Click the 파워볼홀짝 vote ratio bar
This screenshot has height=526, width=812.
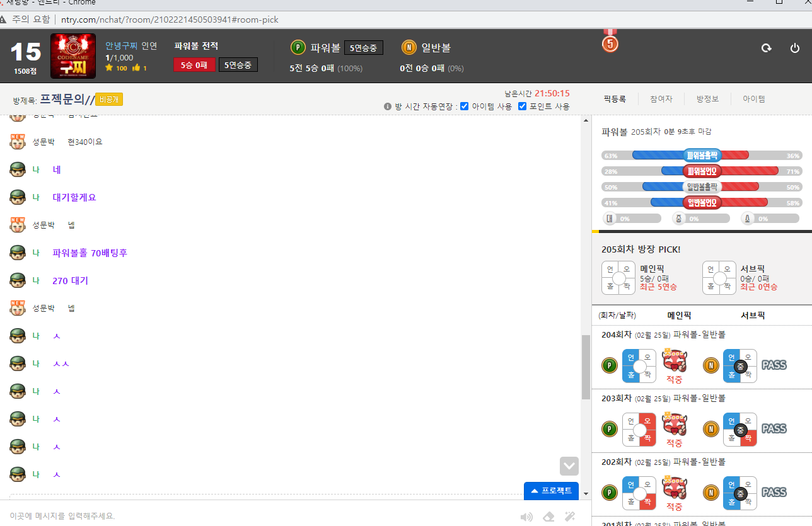pos(702,155)
